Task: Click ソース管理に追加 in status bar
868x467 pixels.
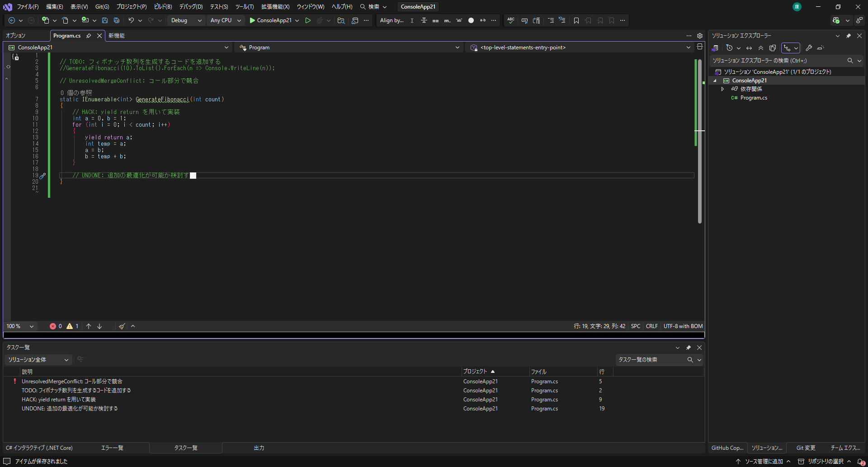Action: click(x=764, y=462)
